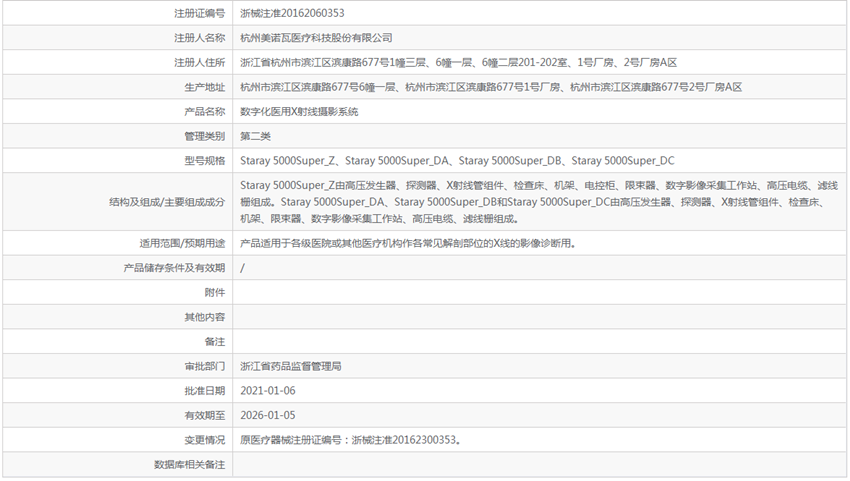Click the label 注册人名称
850x481 pixels.
tap(199, 38)
